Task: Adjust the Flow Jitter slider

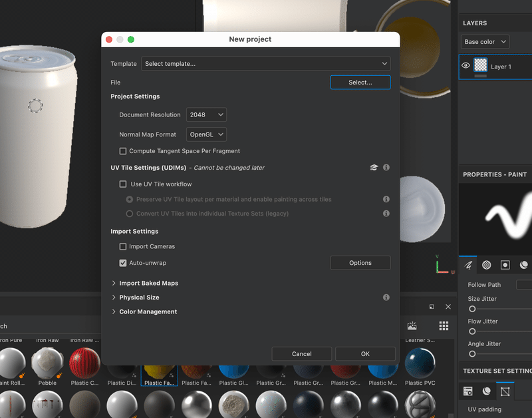Action: [472, 331]
